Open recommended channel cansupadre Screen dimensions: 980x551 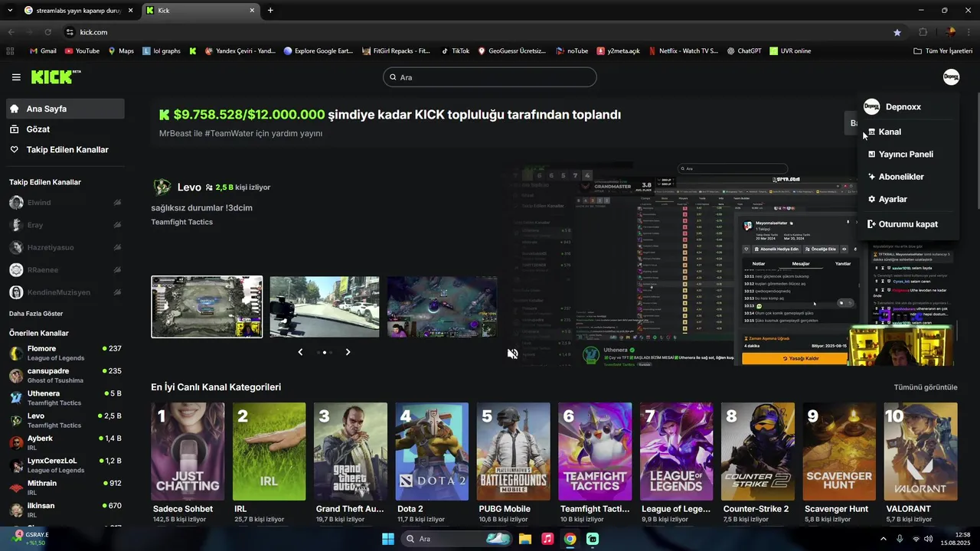pyautogui.click(x=65, y=375)
